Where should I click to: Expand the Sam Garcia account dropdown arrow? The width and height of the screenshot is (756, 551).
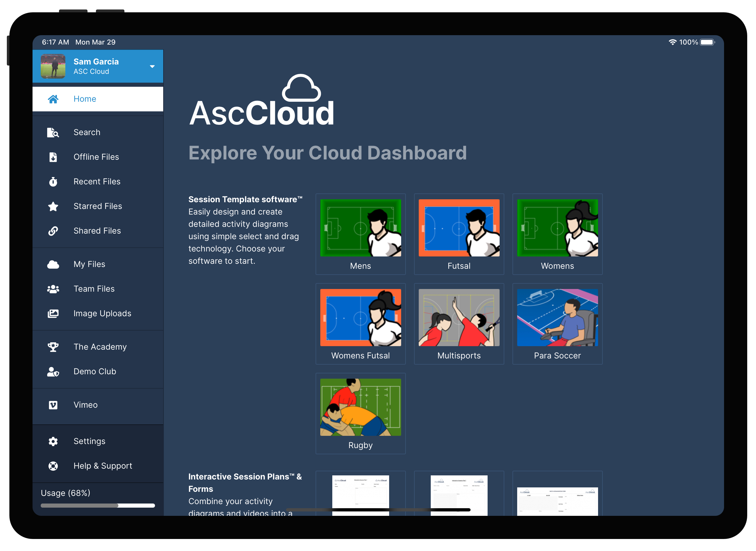pyautogui.click(x=152, y=67)
